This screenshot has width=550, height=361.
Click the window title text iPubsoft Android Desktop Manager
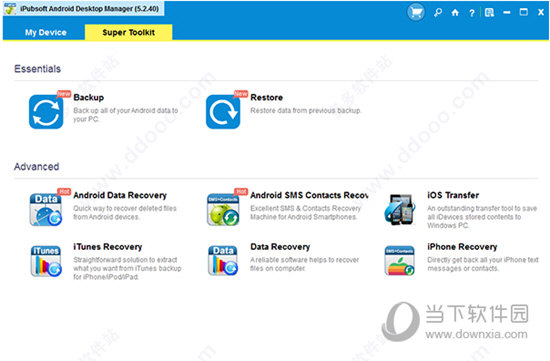tap(89, 9)
